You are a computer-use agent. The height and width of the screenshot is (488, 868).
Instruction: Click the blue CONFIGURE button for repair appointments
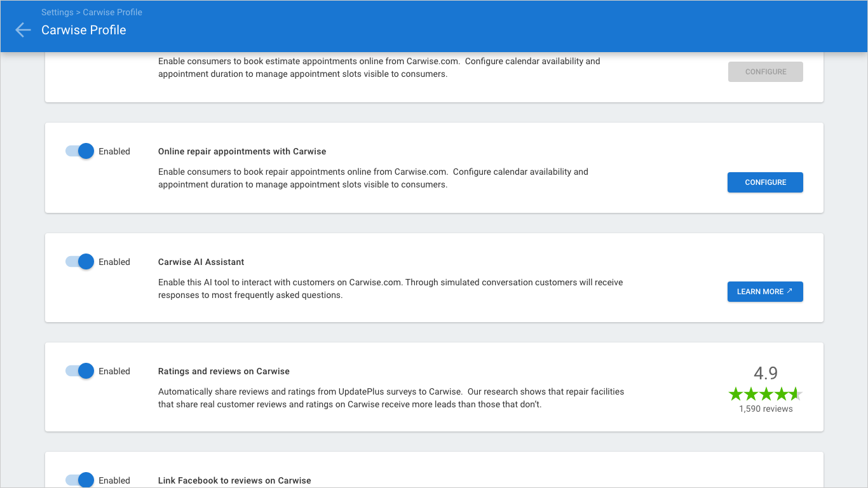click(x=765, y=182)
